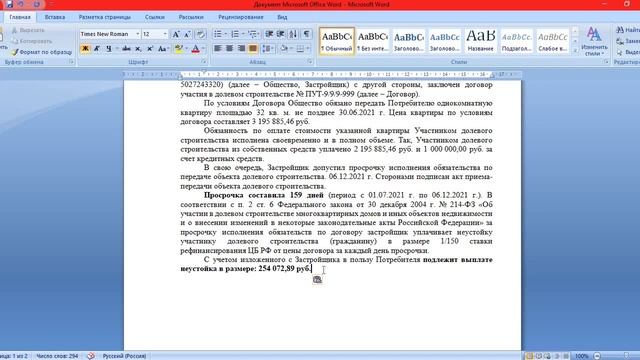Increase paragraph indent
The height and width of the screenshot is (360, 640).
280,34
